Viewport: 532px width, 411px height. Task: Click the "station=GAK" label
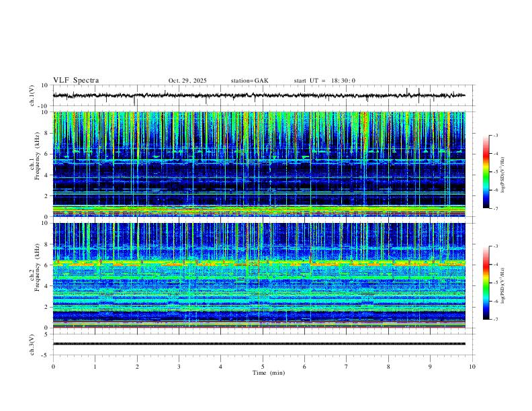coord(249,81)
